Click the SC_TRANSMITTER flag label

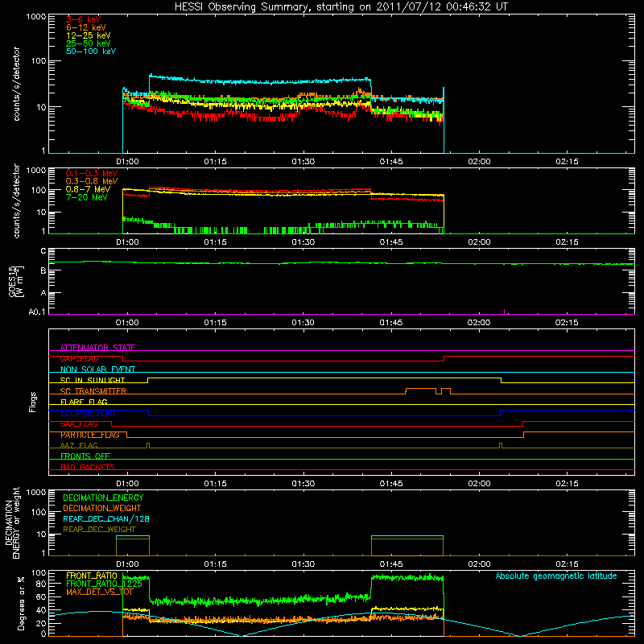click(93, 391)
